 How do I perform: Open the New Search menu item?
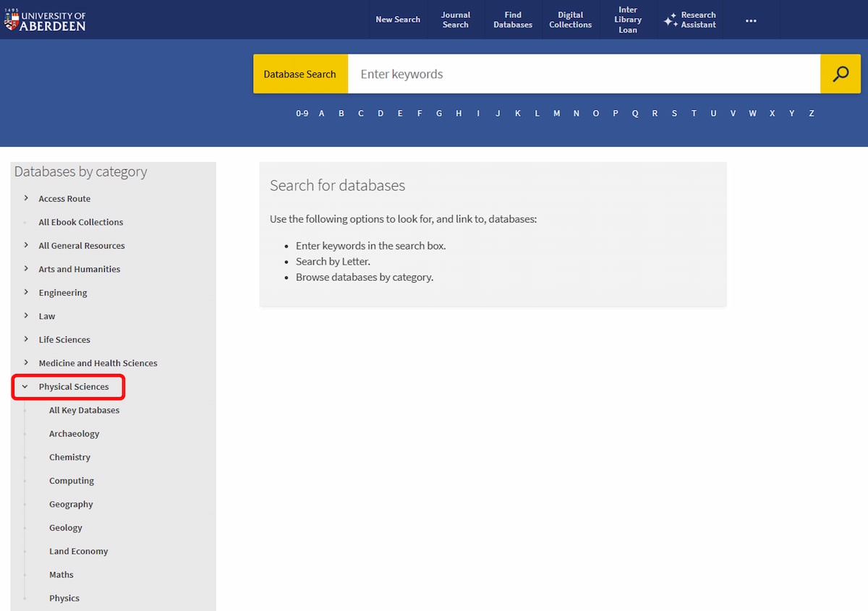coord(399,20)
